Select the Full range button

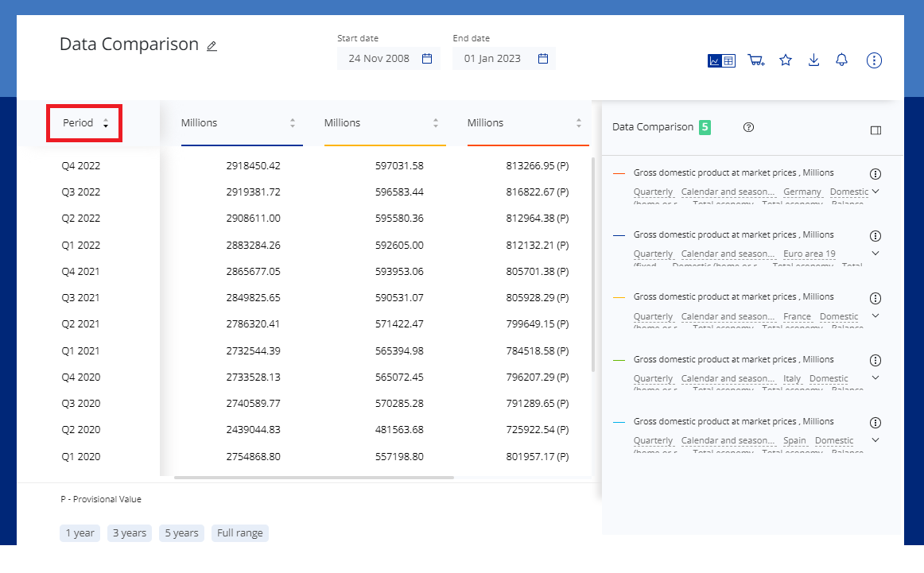(x=239, y=533)
